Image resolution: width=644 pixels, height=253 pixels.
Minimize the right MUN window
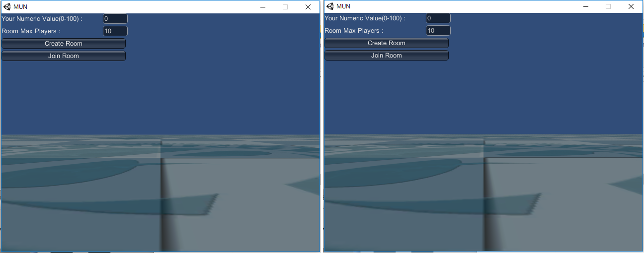tap(585, 6)
